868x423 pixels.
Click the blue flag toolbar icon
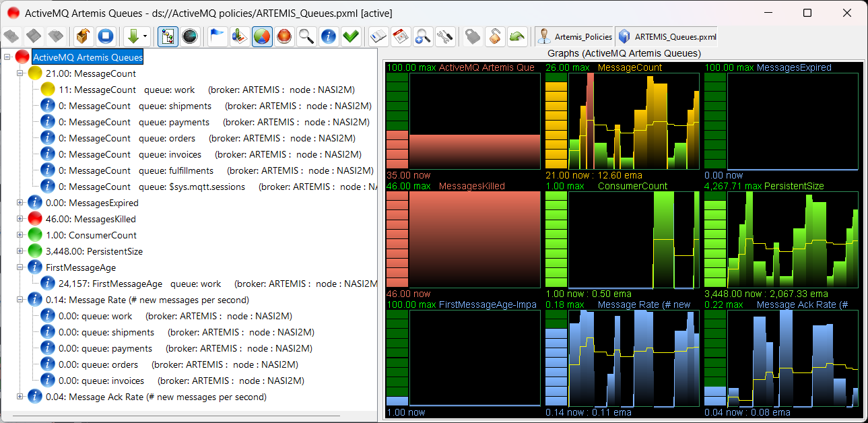point(218,36)
